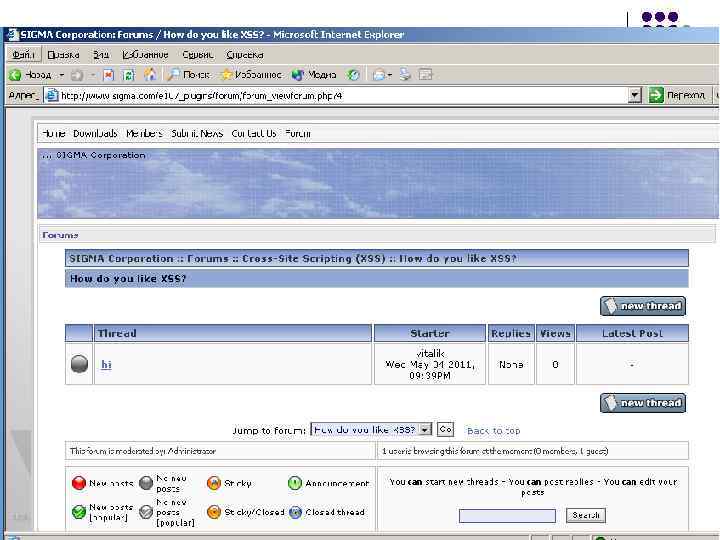The height and width of the screenshot is (540, 720).
Task: Click the Latest Post column header
Action: click(x=632, y=333)
